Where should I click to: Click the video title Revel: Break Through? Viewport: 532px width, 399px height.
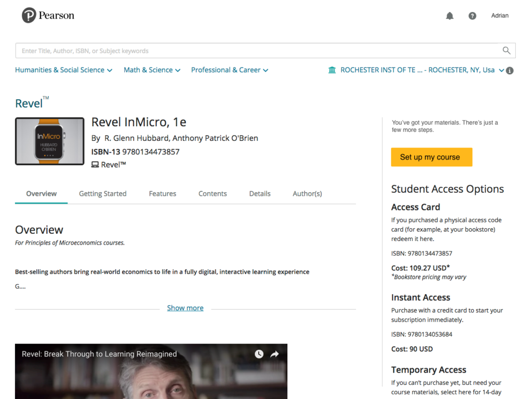pos(99,354)
